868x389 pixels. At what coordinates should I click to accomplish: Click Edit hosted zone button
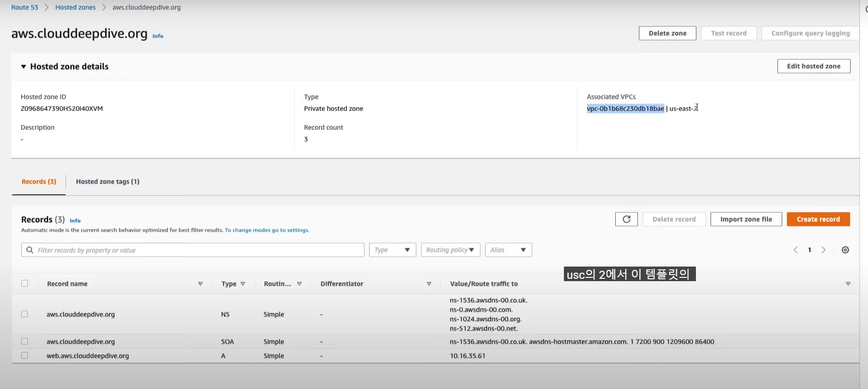click(813, 66)
